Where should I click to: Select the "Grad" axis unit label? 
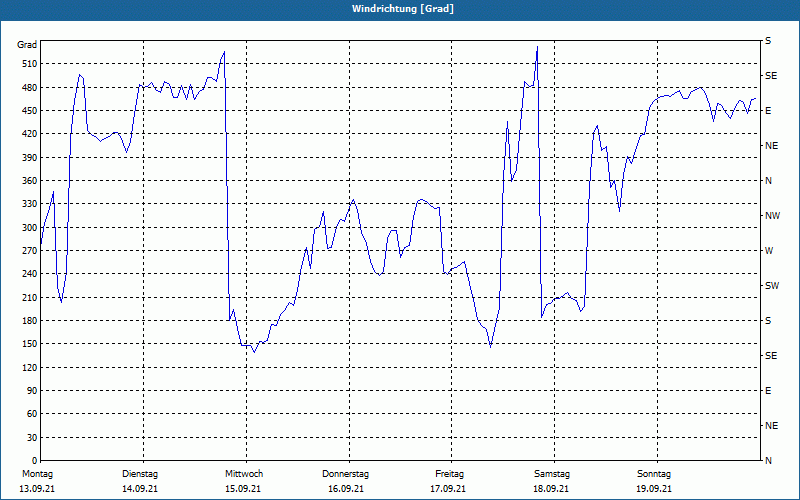[x=27, y=45]
